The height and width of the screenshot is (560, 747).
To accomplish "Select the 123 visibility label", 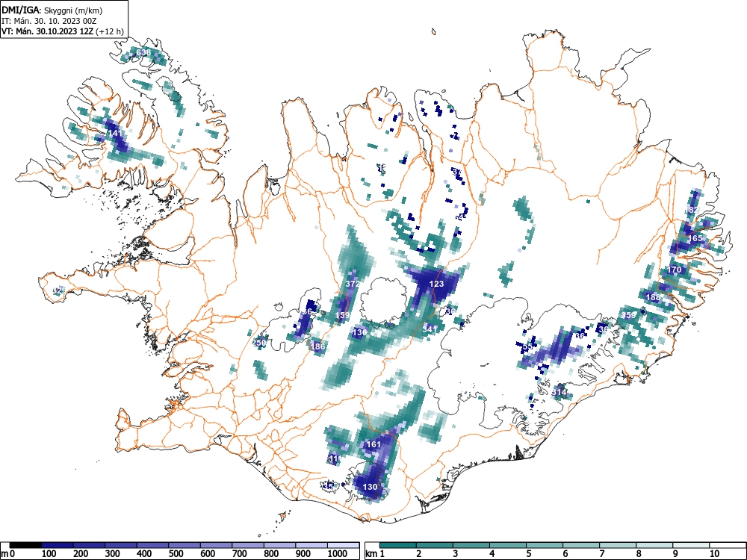I will (436, 284).
